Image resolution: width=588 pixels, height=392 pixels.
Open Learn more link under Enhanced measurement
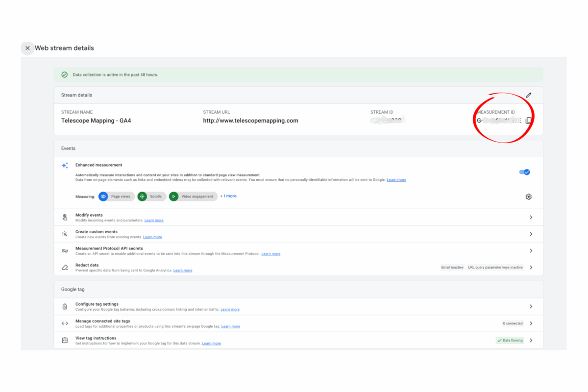396,180
